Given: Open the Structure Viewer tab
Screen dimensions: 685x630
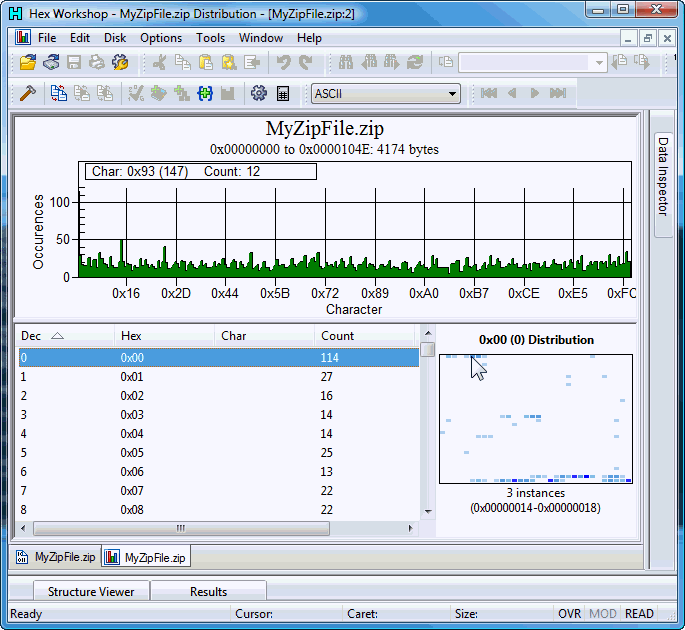Looking at the screenshot, I should click(x=91, y=592).
